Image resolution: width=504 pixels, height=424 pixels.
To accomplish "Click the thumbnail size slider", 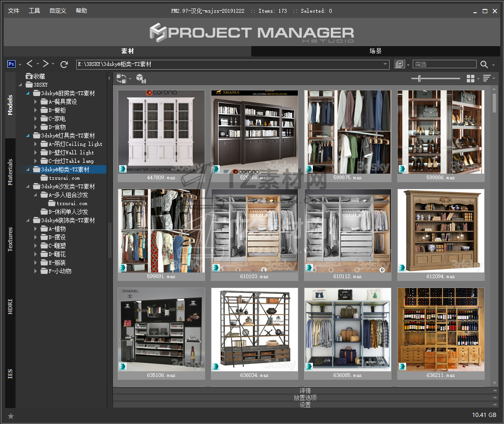I will click(x=419, y=79).
